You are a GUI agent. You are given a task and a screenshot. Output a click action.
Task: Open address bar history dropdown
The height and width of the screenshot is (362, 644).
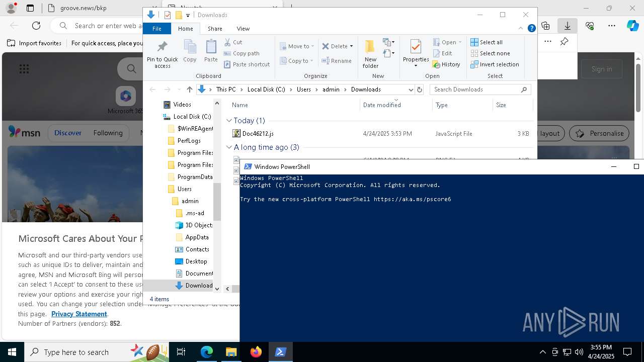click(411, 89)
